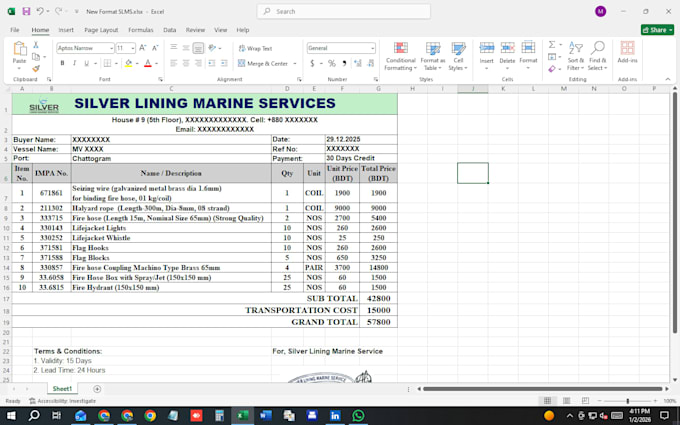Switch to Page Layout view in status bar
This screenshot has width=680, height=425.
click(566, 401)
